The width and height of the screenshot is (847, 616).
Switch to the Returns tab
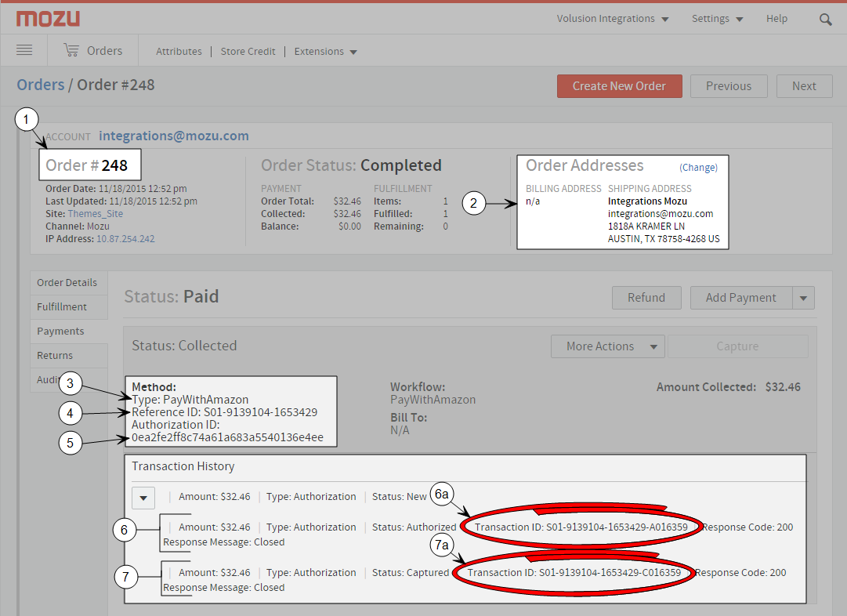click(x=69, y=356)
